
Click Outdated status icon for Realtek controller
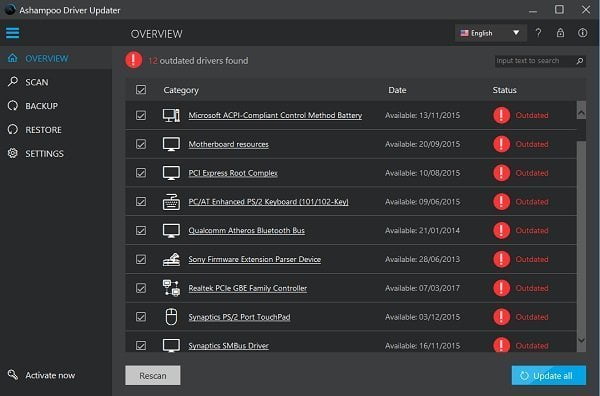(x=501, y=288)
